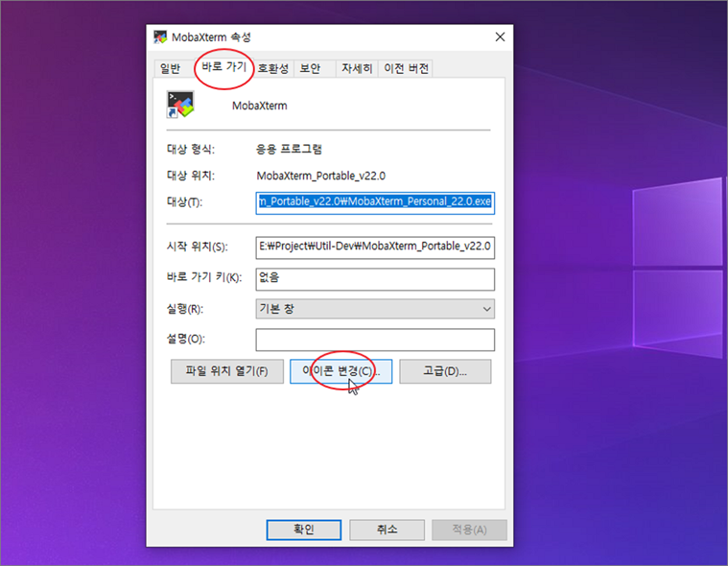Click the 응용 프로그램 text
This screenshot has width=728, height=566.
289,150
